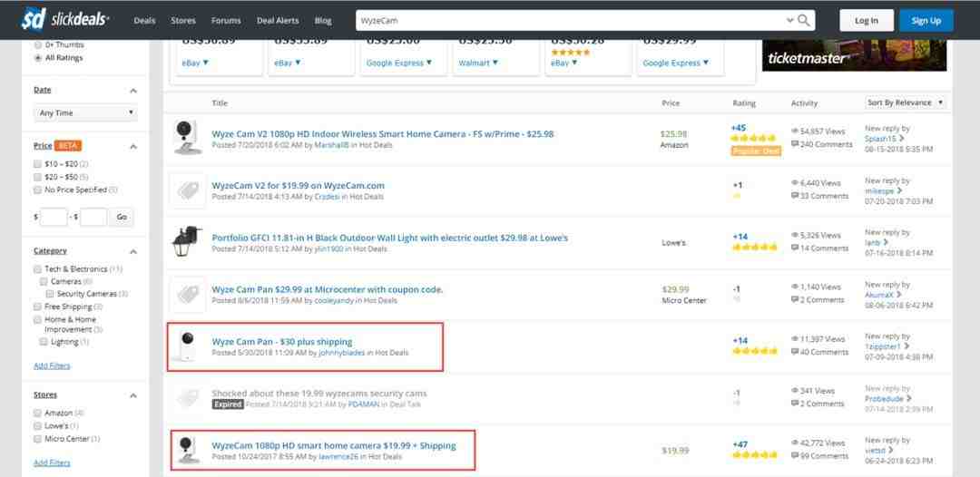Open poster lawrence26 profile link
The height and width of the screenshot is (477, 980).
(338, 457)
